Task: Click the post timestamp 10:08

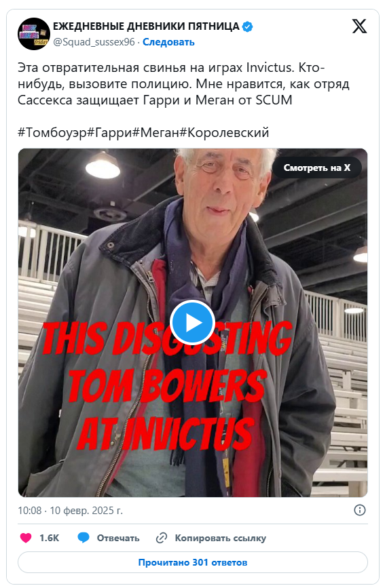Action: pyautogui.click(x=30, y=511)
